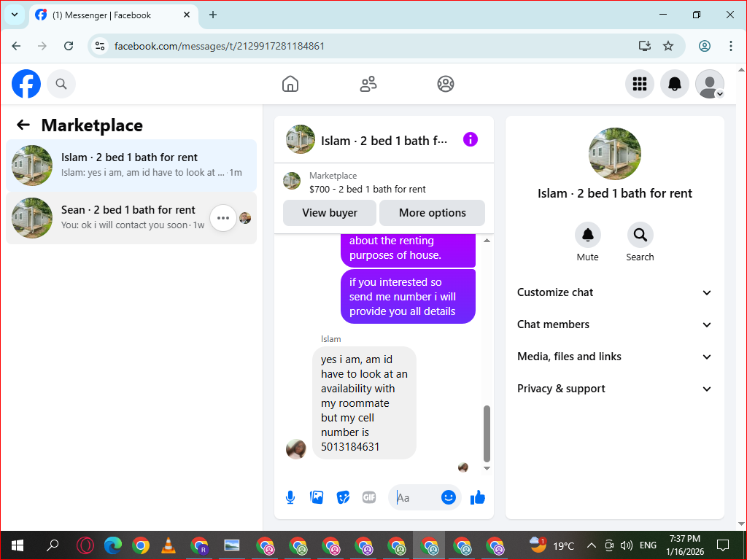
Task: Install app icon in address bar
Action: pos(645,46)
